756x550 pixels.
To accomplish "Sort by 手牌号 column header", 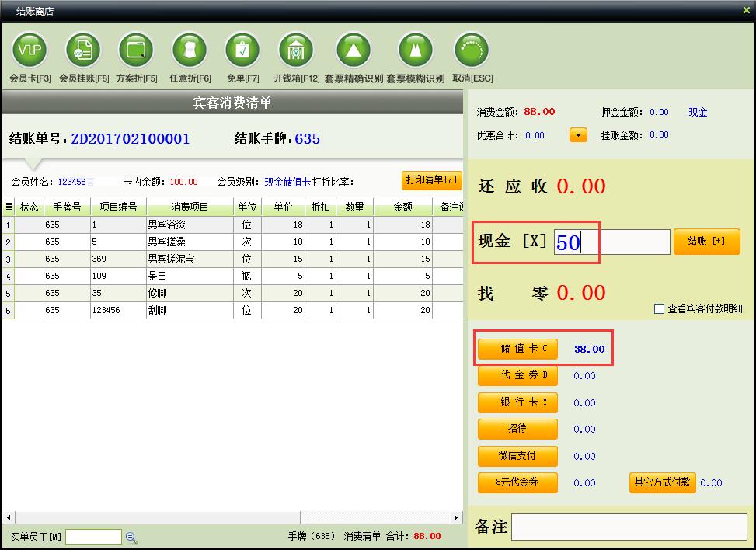I will coord(67,207).
